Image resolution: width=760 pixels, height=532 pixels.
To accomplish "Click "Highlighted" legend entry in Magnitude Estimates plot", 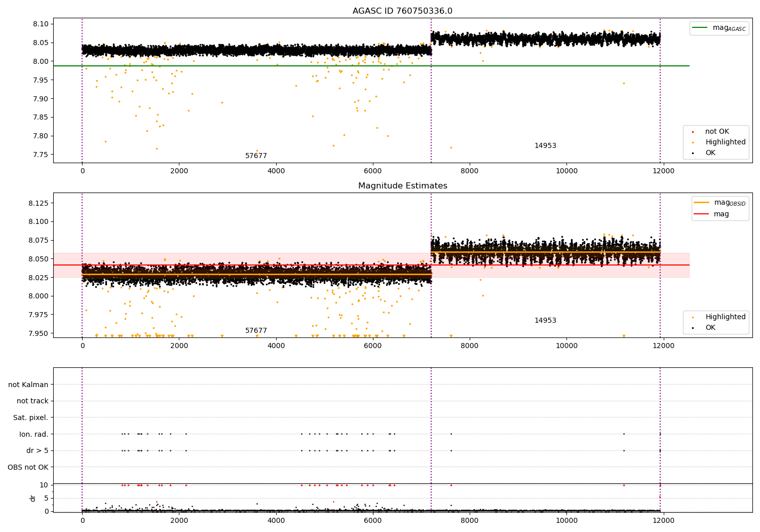I will pyautogui.click(x=726, y=317).
